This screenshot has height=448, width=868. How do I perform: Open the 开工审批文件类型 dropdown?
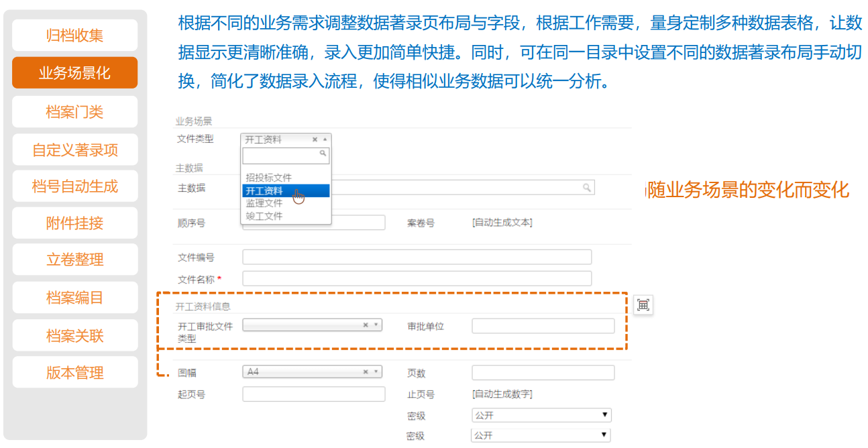point(376,325)
